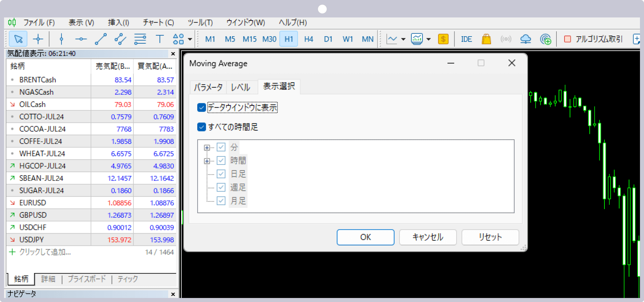Switch to 詳細 tab in Market Watch
This screenshot has height=302, width=644.
tap(48, 279)
